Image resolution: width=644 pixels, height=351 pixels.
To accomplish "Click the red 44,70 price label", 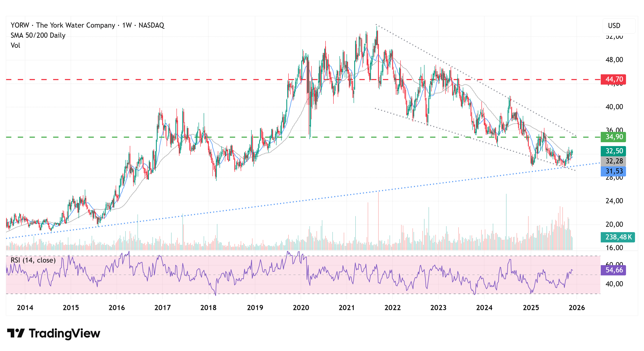I will [x=613, y=79].
